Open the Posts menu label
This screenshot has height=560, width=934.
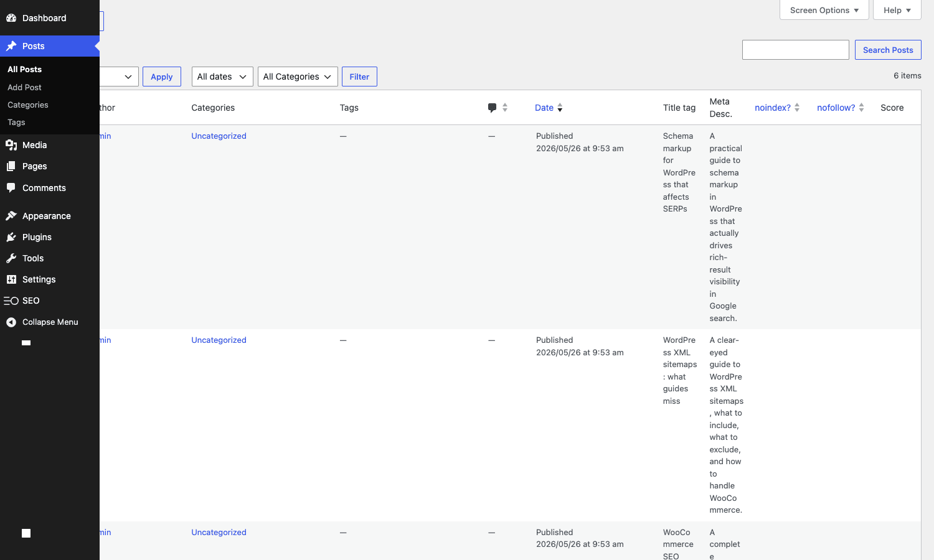coord(34,46)
